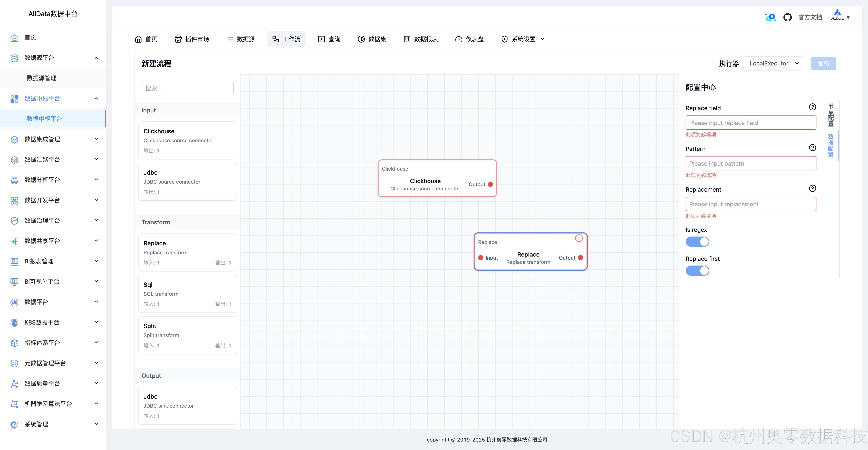The image size is (868, 450).
Task: Click the 数据集成管理 layers icon
Action: (x=14, y=139)
